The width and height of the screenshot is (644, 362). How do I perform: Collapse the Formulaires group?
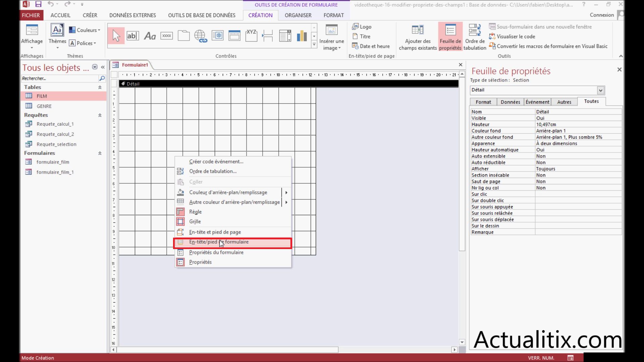[100, 153]
